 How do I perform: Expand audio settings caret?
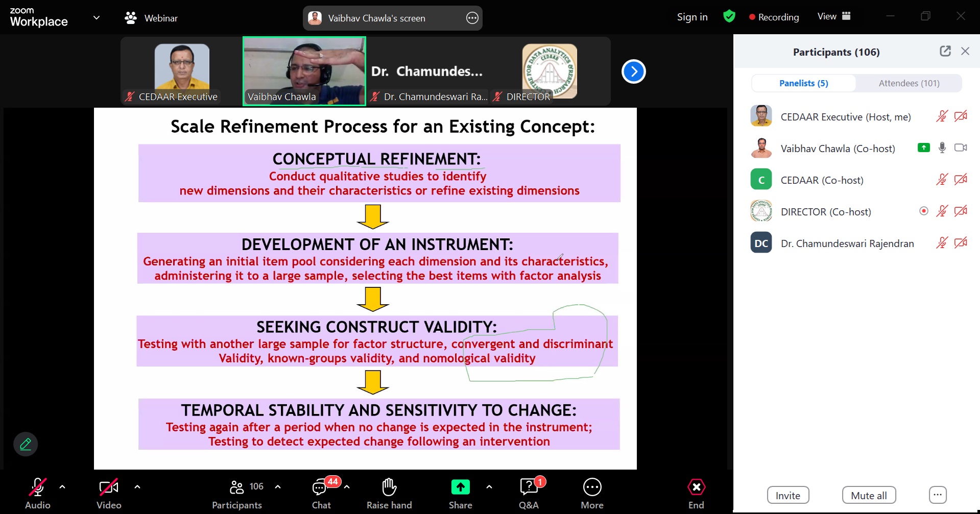[x=62, y=487]
